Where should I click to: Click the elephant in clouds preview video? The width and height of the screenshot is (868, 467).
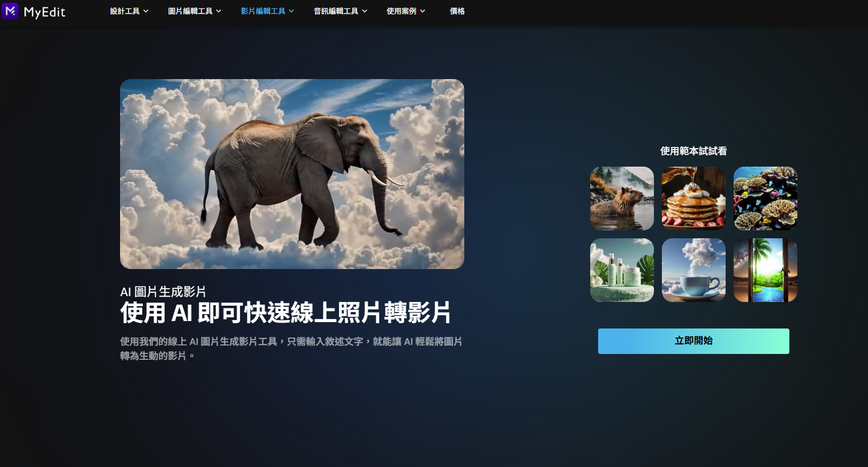[292, 174]
